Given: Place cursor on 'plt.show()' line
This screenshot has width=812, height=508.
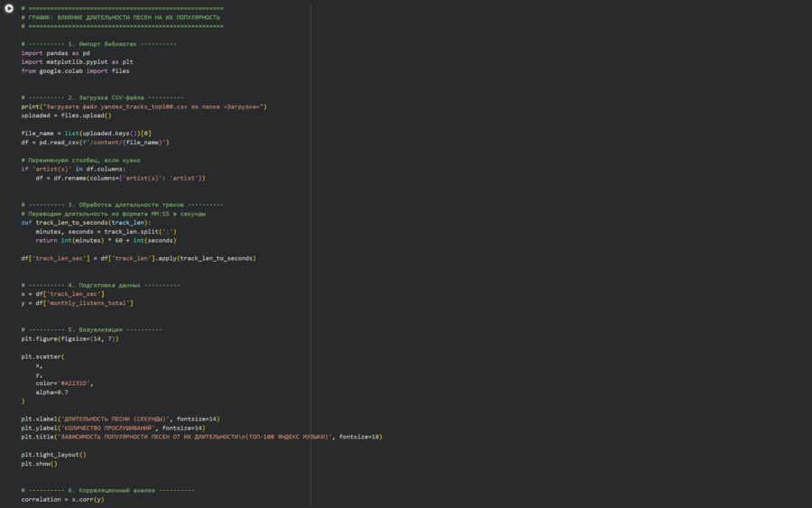Looking at the screenshot, I should point(39,464).
